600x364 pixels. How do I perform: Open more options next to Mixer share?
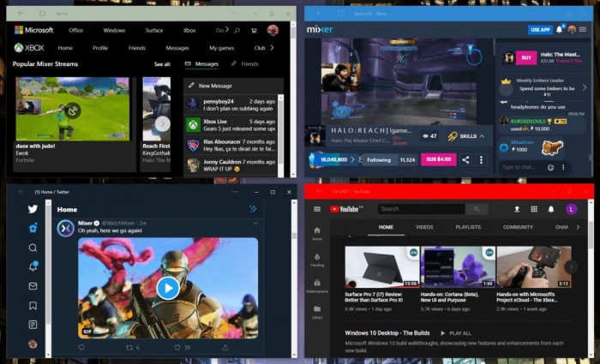click(x=481, y=160)
